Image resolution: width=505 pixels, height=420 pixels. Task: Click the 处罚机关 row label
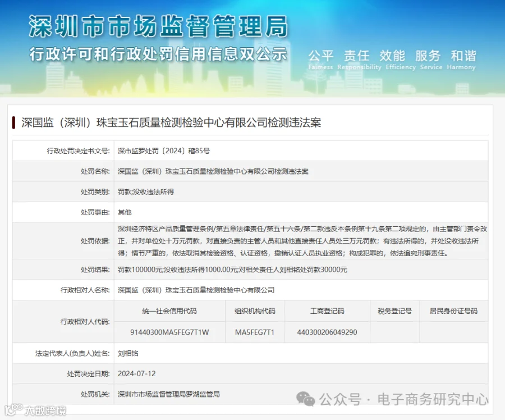point(95,394)
